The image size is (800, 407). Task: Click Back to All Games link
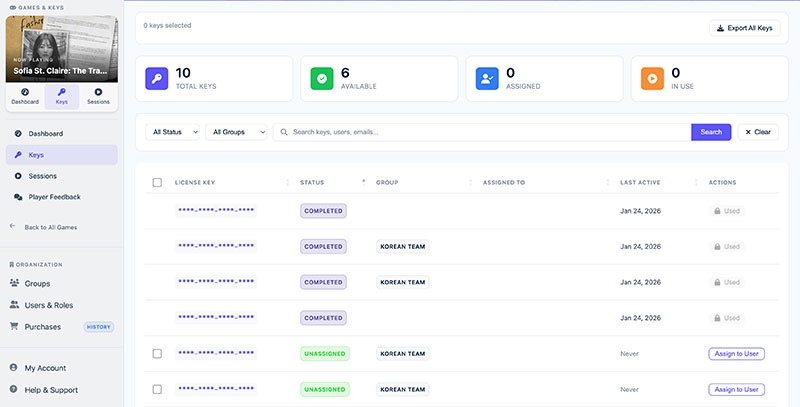[x=50, y=227]
